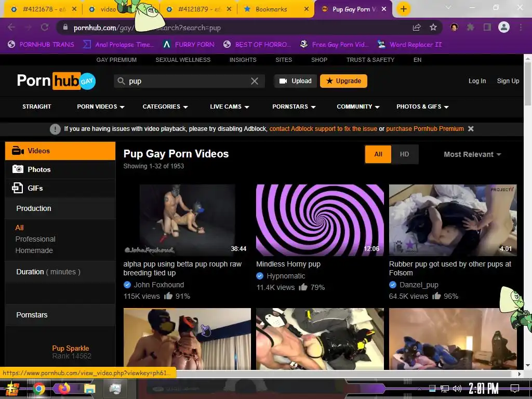
Task: Open the Word Replacer II bookmark
Action: pos(410,45)
